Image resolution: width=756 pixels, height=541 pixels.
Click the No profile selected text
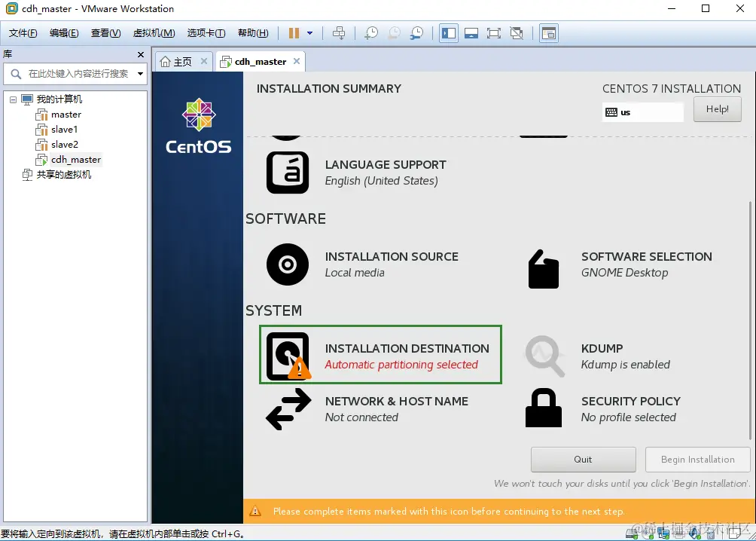pos(628,417)
